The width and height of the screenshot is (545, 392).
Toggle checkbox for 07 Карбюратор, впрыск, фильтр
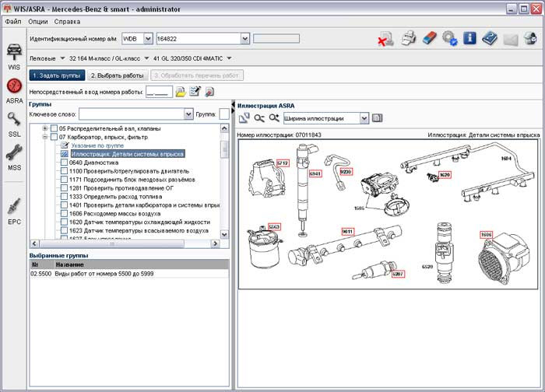tap(54, 137)
